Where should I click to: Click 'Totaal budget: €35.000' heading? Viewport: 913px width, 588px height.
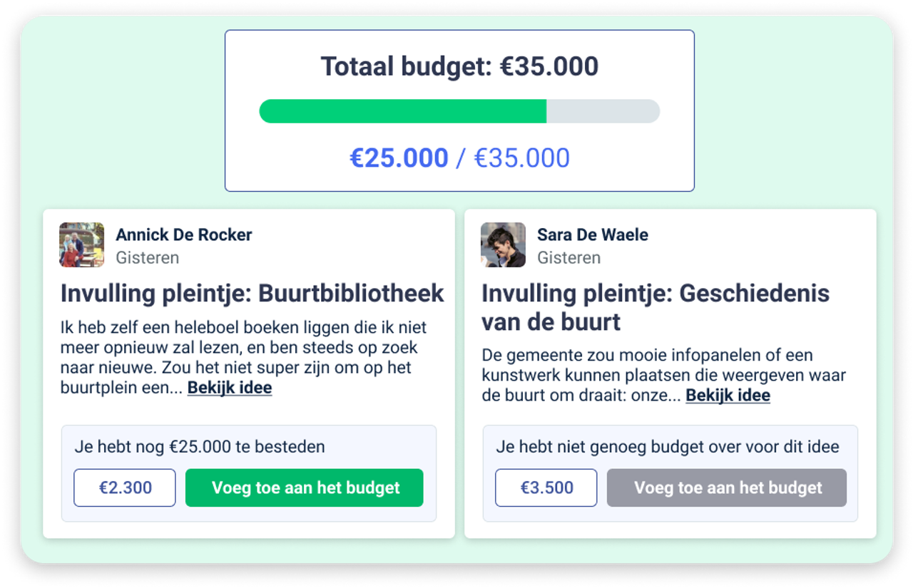[459, 66]
